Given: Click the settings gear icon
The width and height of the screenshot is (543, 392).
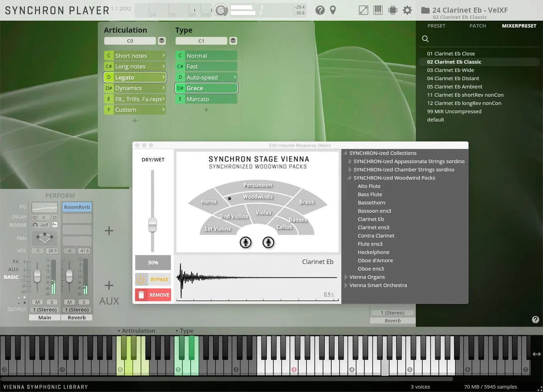Looking at the screenshot, I should pos(407,10).
